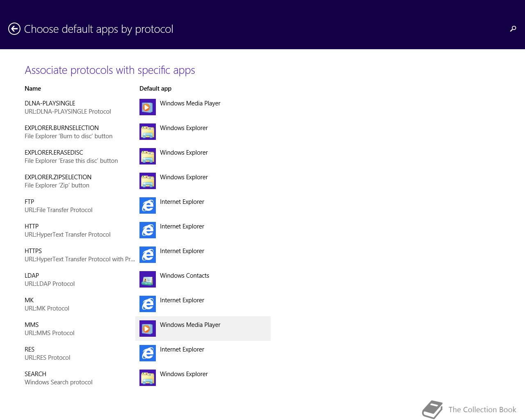The image size is (525, 420).
Task: Change default app label for DLNA-PLAYSINGLE
Action: click(x=190, y=103)
